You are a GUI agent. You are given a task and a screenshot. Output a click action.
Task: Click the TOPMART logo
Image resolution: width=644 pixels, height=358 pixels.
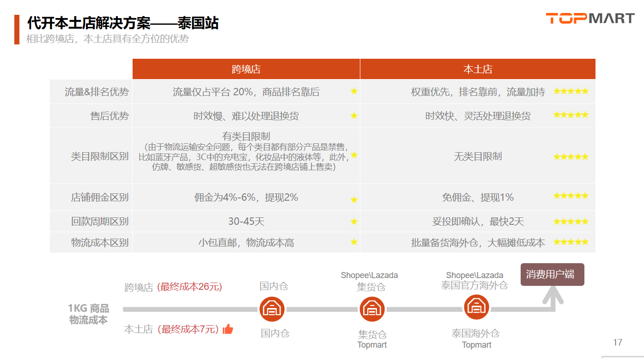click(x=590, y=19)
